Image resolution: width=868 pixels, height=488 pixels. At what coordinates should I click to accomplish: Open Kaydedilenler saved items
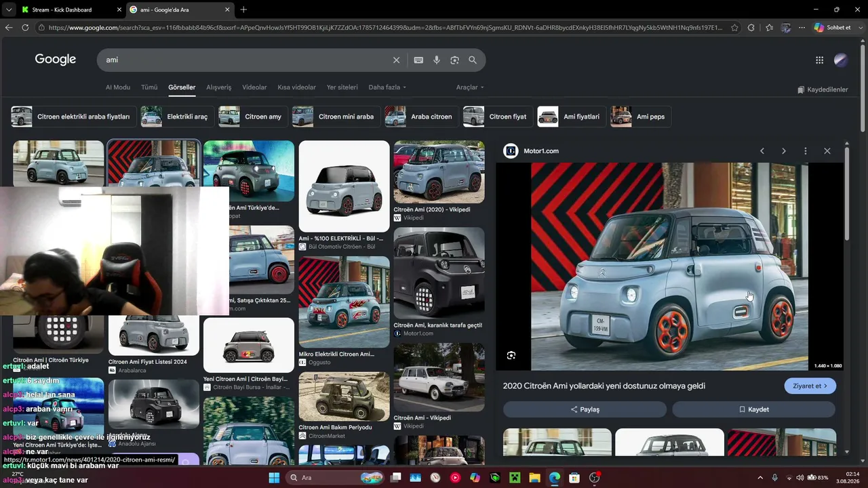pos(823,89)
